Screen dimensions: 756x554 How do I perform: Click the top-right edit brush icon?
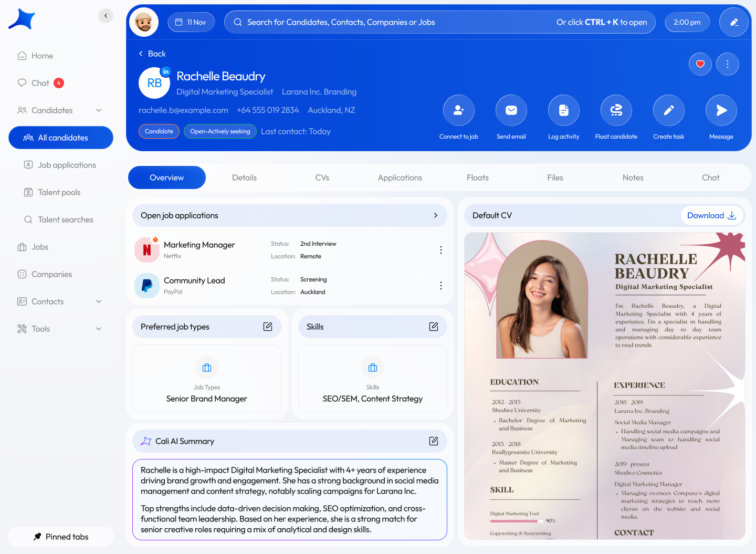pos(734,22)
